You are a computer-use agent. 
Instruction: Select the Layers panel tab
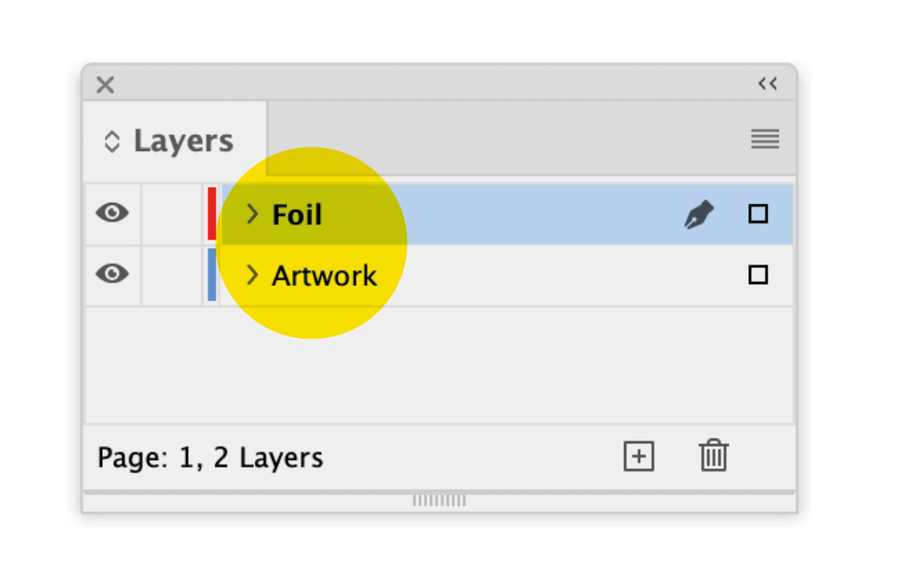(x=183, y=141)
